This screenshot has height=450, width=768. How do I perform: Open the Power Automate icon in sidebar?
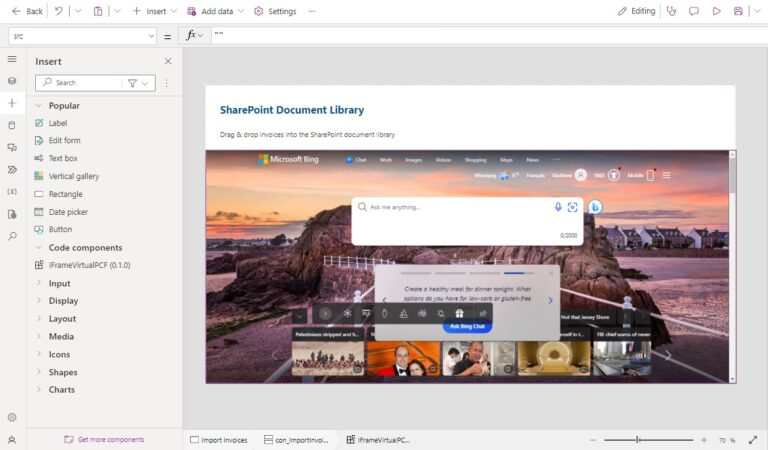point(12,169)
